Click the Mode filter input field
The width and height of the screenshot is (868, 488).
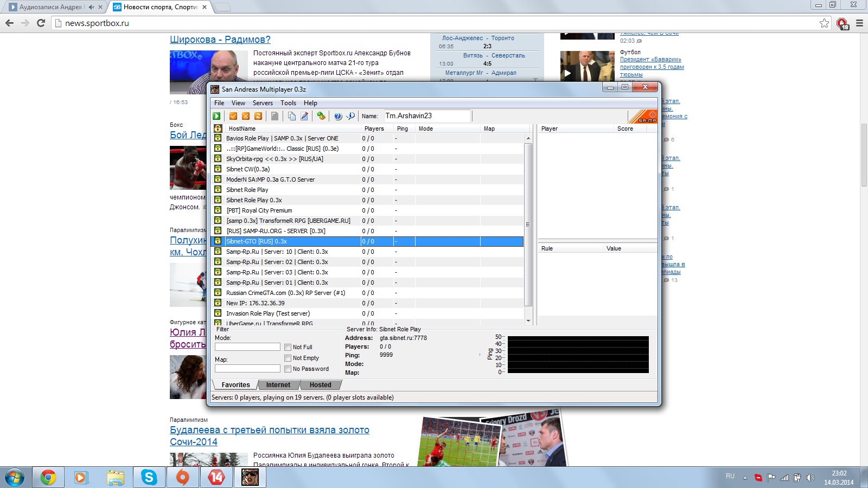coord(247,347)
